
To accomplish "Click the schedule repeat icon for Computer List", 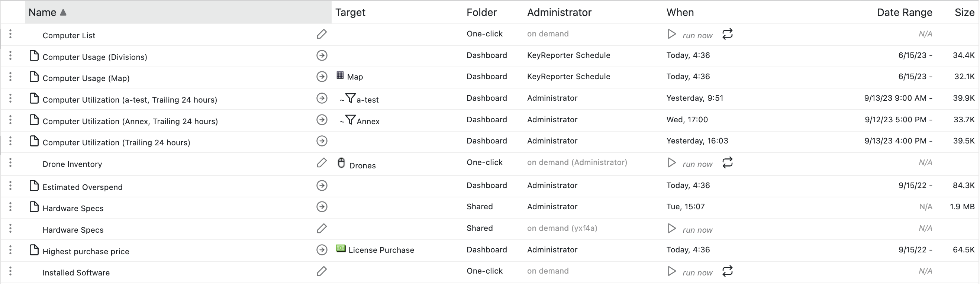I will coord(728,34).
